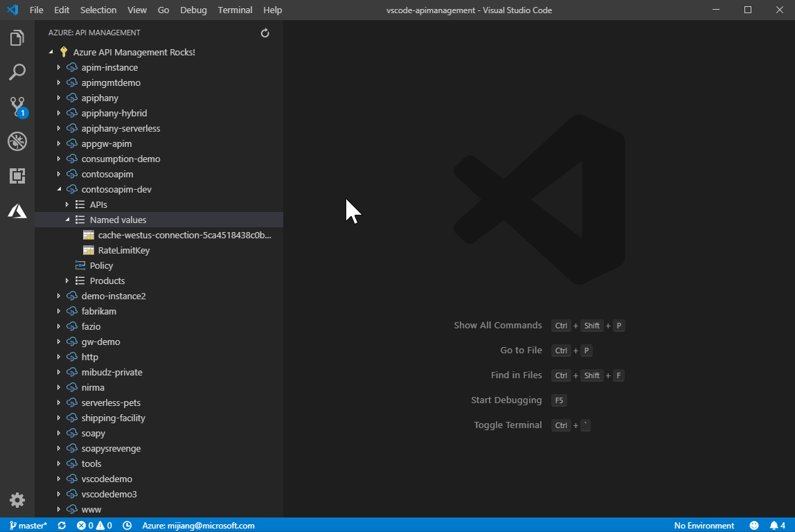Screen dimensions: 795x532
Task: Expand the APIs node
Action: coord(66,204)
